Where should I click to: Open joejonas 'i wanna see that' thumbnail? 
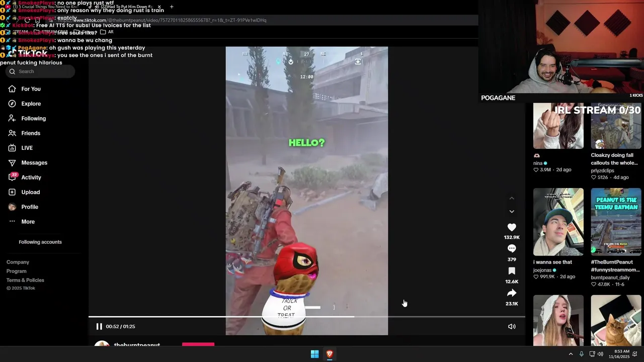tap(558, 222)
